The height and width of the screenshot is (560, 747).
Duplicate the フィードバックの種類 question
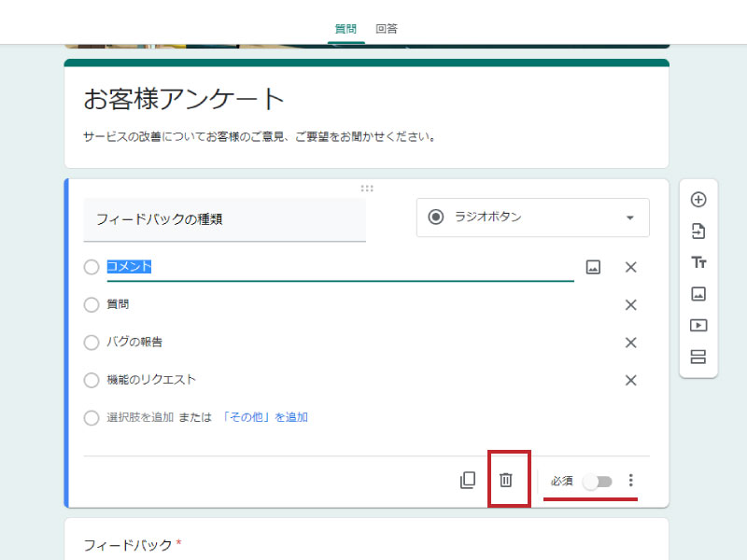(468, 480)
